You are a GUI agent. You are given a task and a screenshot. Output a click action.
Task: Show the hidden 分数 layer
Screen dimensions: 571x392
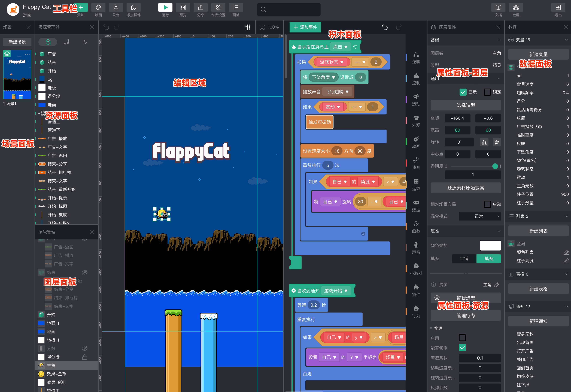pos(84,348)
